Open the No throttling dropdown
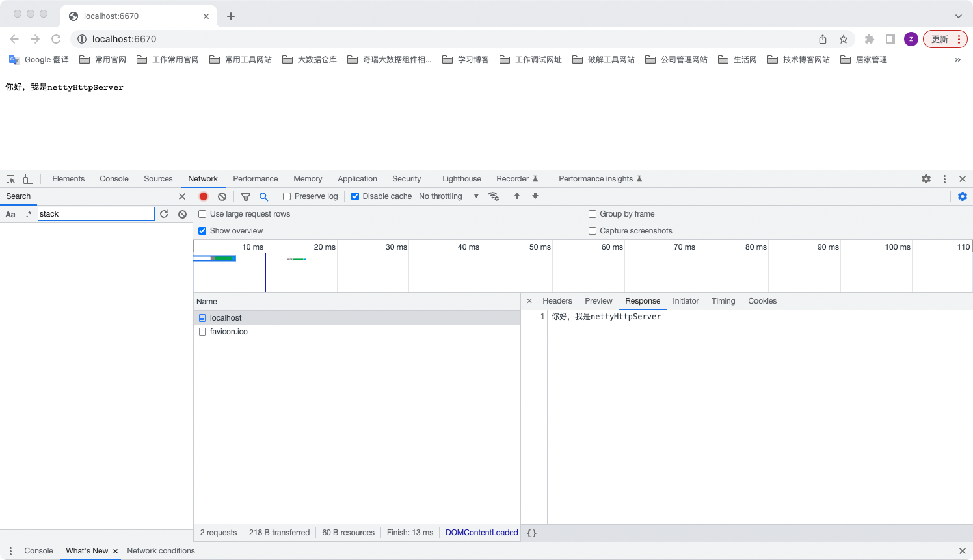973x560 pixels. click(449, 196)
